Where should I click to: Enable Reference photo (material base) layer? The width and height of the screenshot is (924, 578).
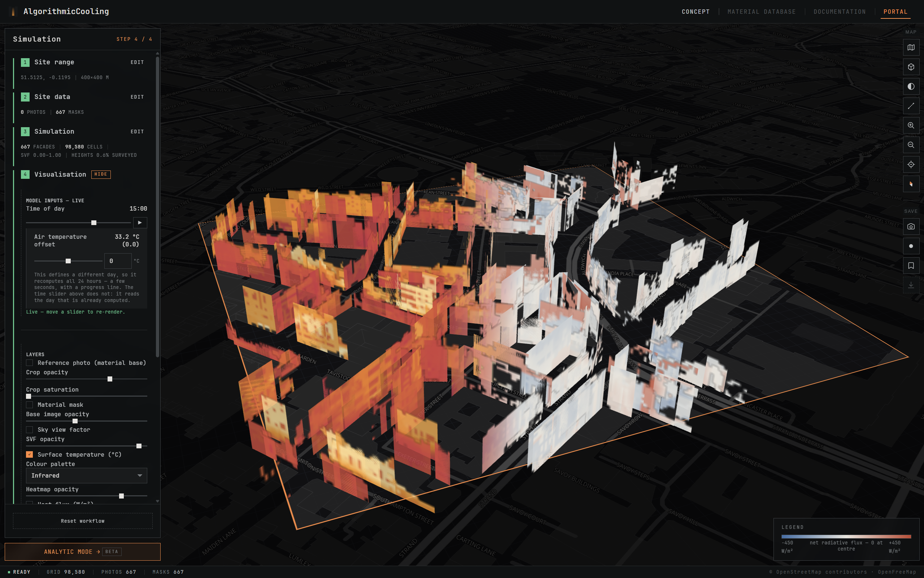(x=29, y=363)
